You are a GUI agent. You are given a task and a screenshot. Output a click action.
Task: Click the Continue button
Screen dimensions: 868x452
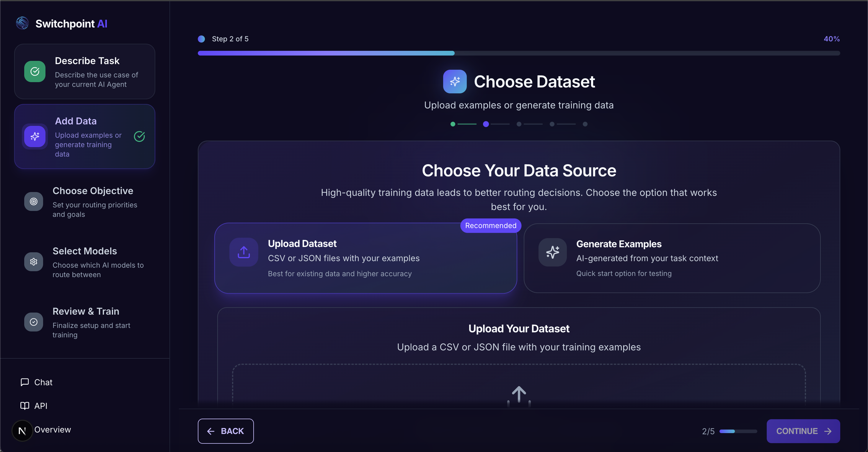click(803, 431)
